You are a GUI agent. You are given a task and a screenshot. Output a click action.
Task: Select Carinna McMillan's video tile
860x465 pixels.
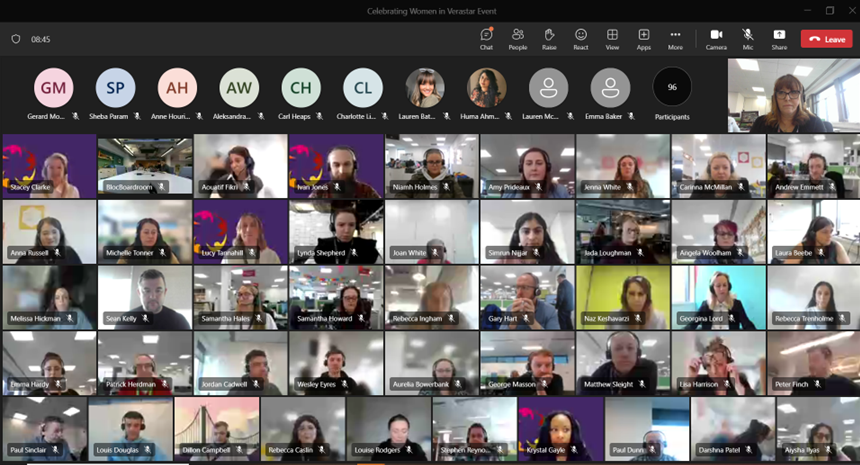click(x=718, y=166)
